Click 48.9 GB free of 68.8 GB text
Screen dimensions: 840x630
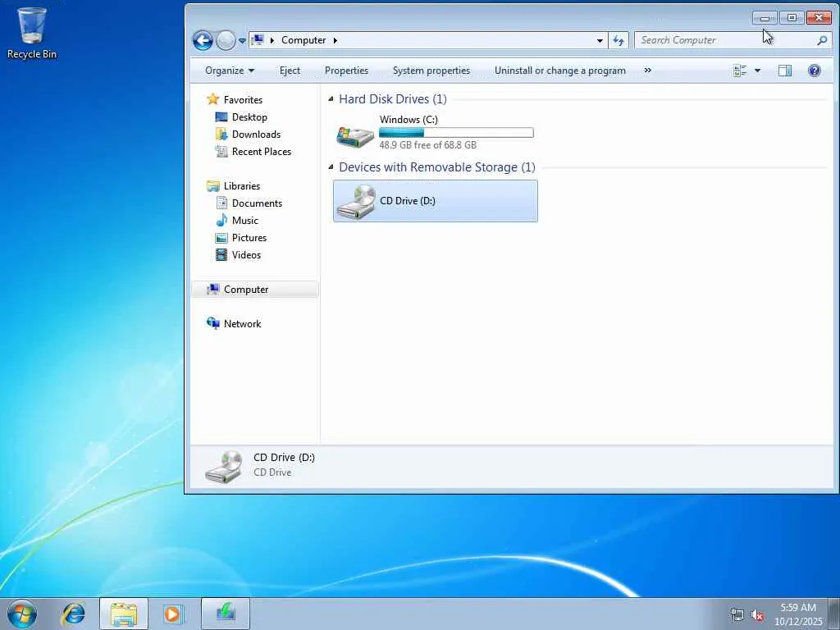click(x=427, y=145)
